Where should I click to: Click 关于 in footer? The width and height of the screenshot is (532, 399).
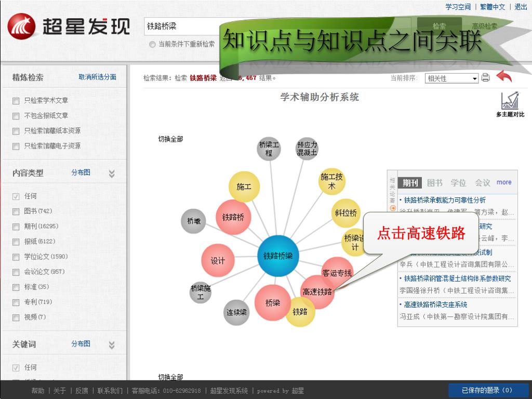click(60, 391)
